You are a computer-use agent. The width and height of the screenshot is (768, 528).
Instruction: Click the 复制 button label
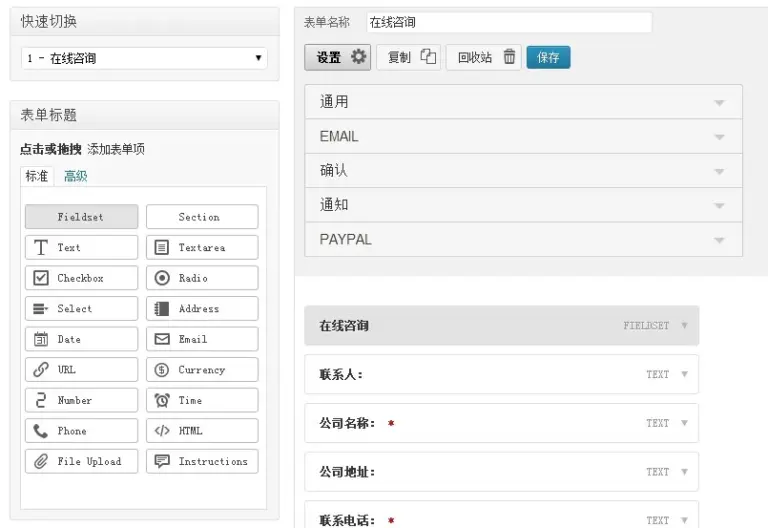click(399, 57)
